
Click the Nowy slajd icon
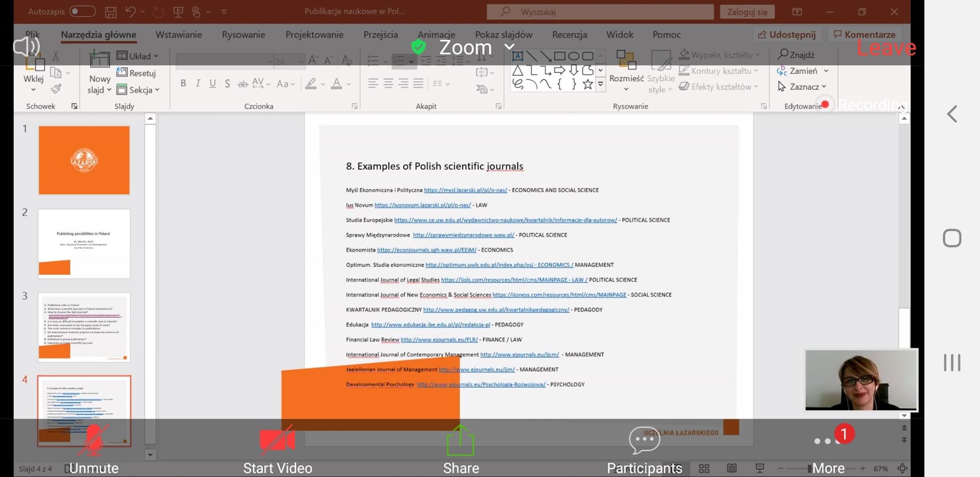[x=99, y=58]
